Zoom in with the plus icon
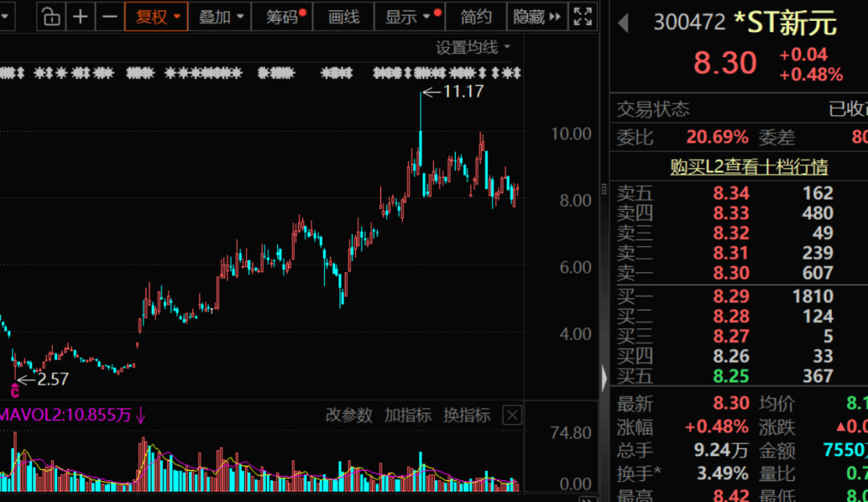Image resolution: width=868 pixels, height=502 pixels. [x=80, y=16]
